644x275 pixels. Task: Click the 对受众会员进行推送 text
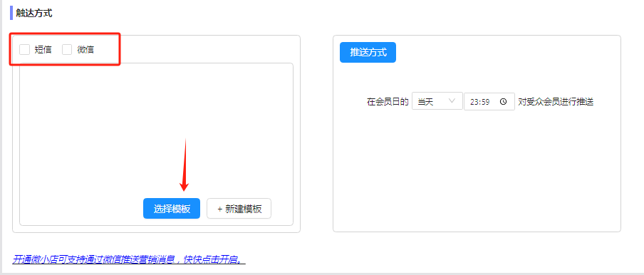pyautogui.click(x=556, y=102)
